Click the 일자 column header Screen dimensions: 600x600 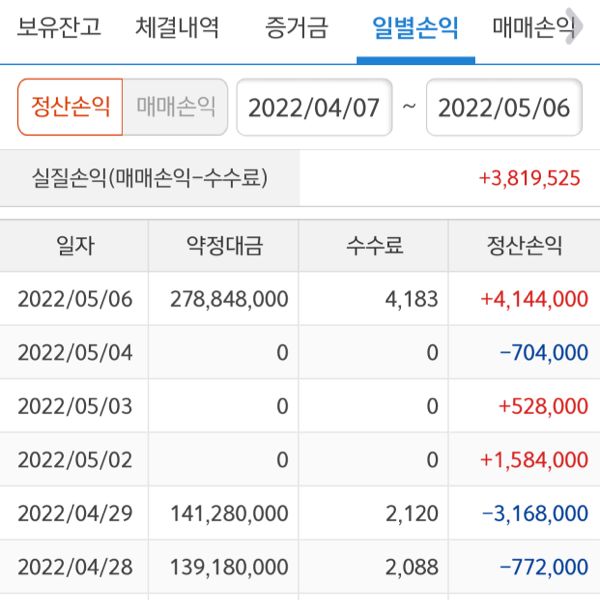tap(75, 246)
